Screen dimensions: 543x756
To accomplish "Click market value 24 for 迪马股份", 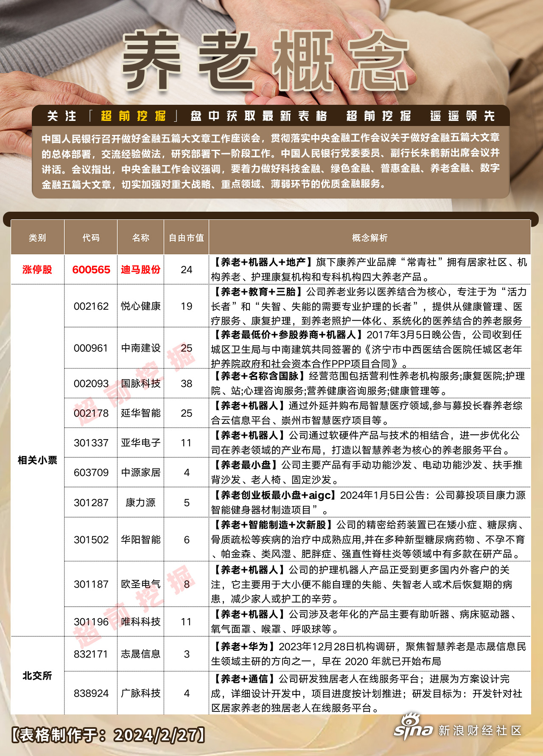I will [187, 270].
